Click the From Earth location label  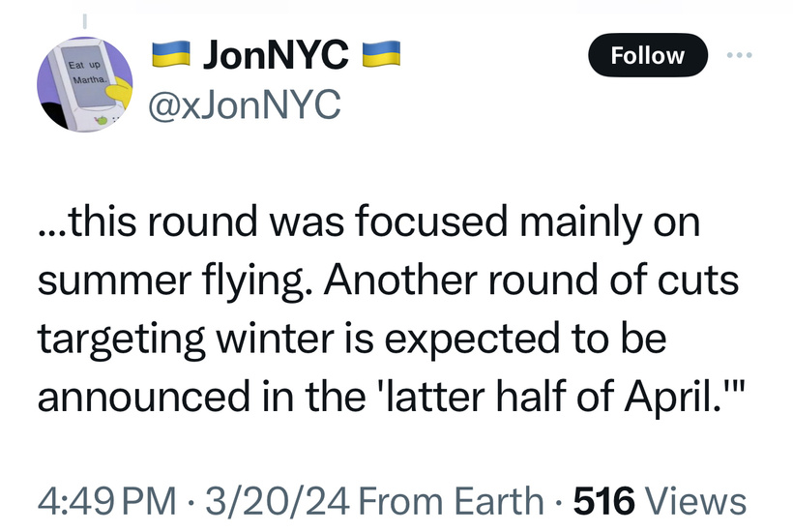click(x=451, y=501)
